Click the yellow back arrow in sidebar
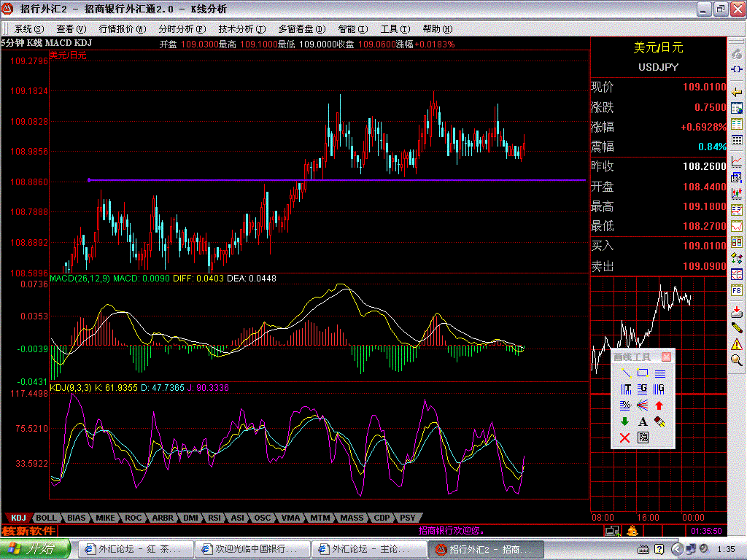 point(737,90)
